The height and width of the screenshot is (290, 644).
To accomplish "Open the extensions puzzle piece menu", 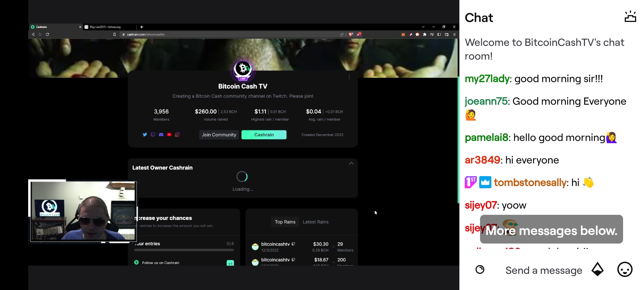I will point(425,34).
